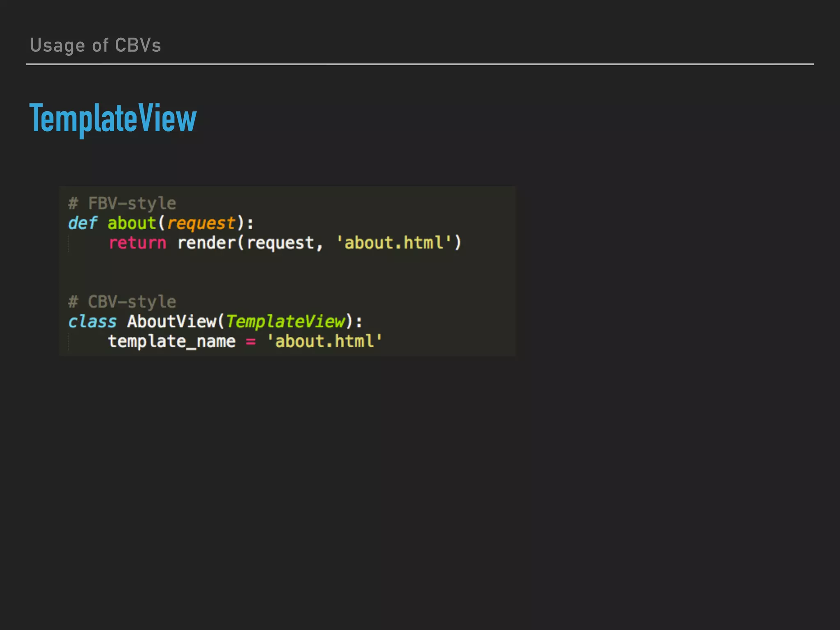
Task: Click the 'return render(request, 'about.html')' line
Action: point(285,243)
